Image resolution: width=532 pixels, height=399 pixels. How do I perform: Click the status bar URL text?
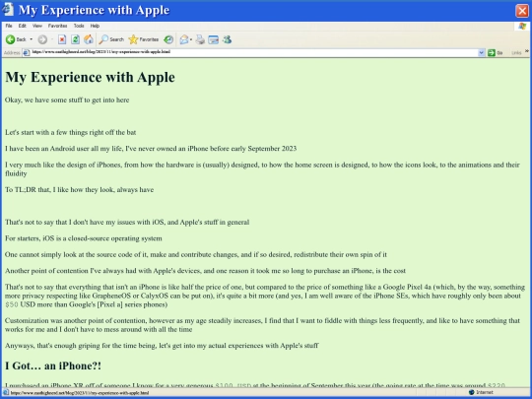coord(80,393)
